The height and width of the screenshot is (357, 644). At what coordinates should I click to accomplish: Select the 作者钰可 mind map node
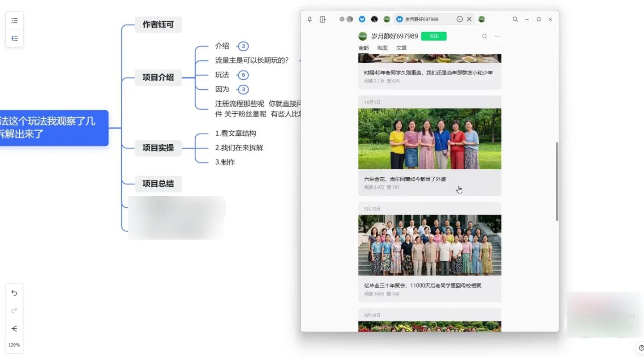click(158, 25)
